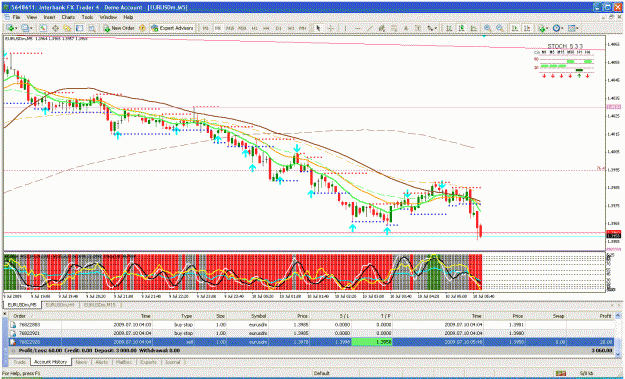
Task: Expand the indicators list dropdown
Action: (548, 28)
